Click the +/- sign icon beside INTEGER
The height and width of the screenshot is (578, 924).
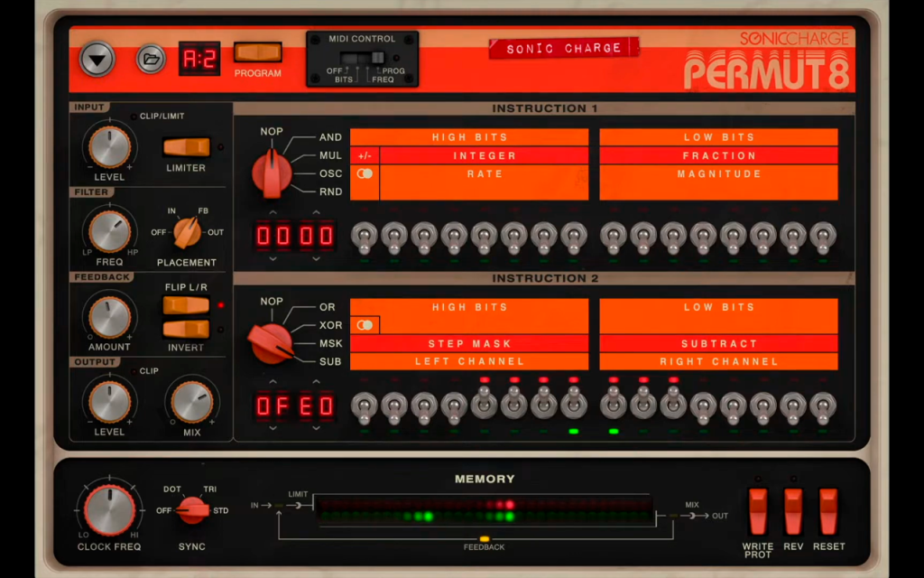[x=365, y=155]
